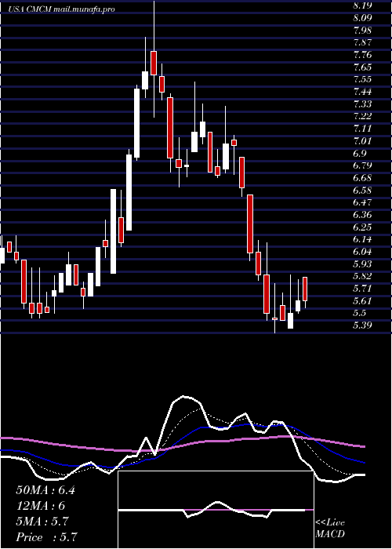The width and height of the screenshot is (392, 549).
Task: Click the 6.68 price label
Action: pos(362,178)
